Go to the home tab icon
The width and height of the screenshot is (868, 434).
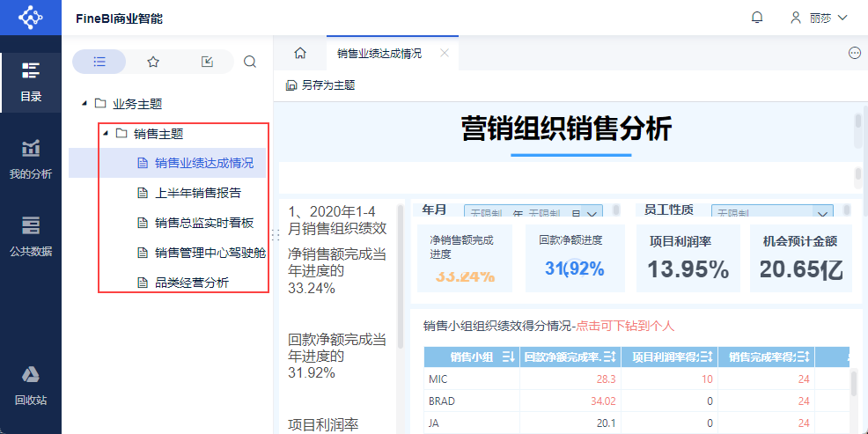(x=300, y=53)
